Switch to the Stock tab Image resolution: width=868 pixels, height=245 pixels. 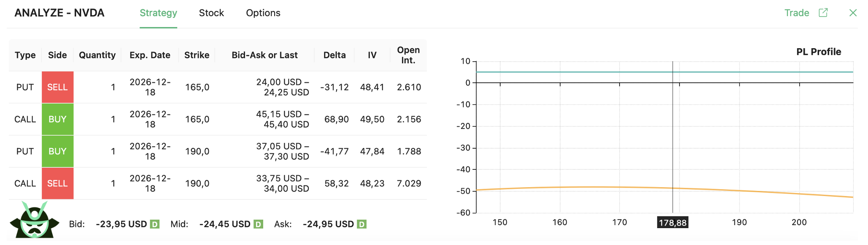211,13
